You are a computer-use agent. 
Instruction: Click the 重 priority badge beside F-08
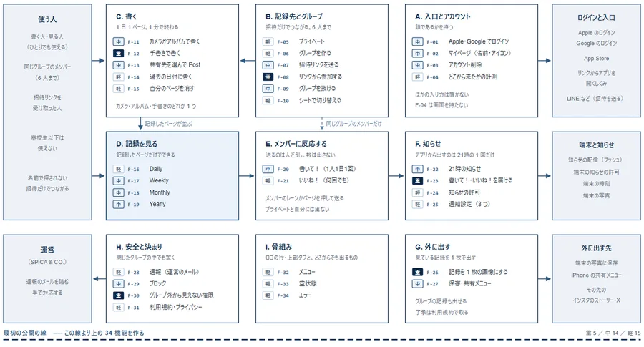(268, 77)
